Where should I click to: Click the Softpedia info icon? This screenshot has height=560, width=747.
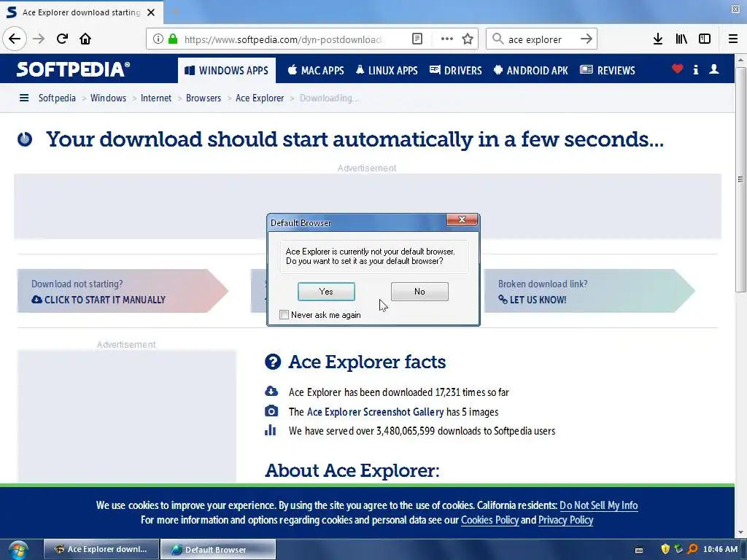[696, 69]
